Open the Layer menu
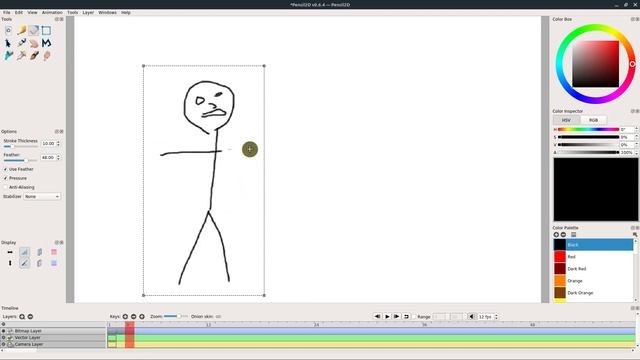Image resolution: width=640 pixels, height=360 pixels. [88, 13]
